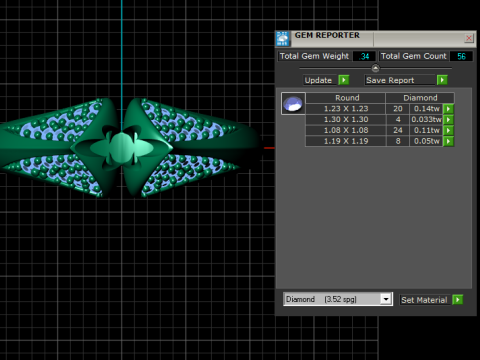
Task: Open the Diamond material dropdown
Action: tap(386, 299)
